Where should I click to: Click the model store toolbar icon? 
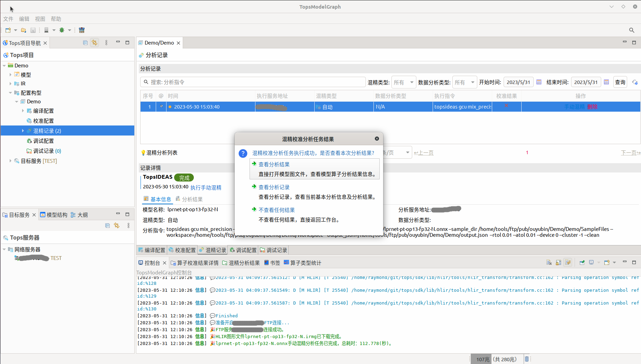click(82, 30)
